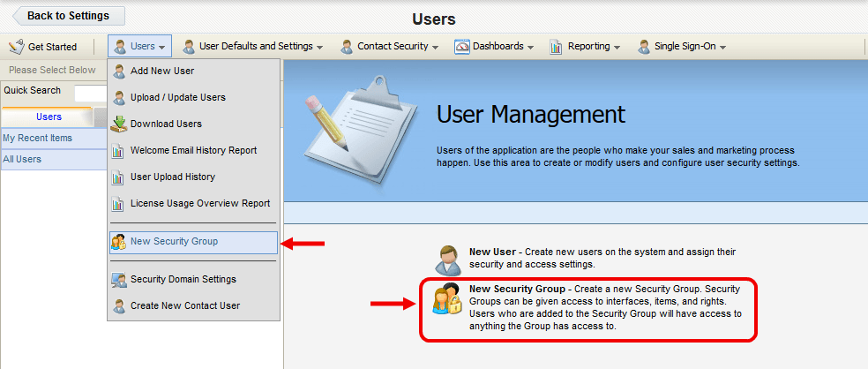Click the Single Sign-On person icon
Image resolution: width=868 pixels, height=369 pixels.
(644, 47)
